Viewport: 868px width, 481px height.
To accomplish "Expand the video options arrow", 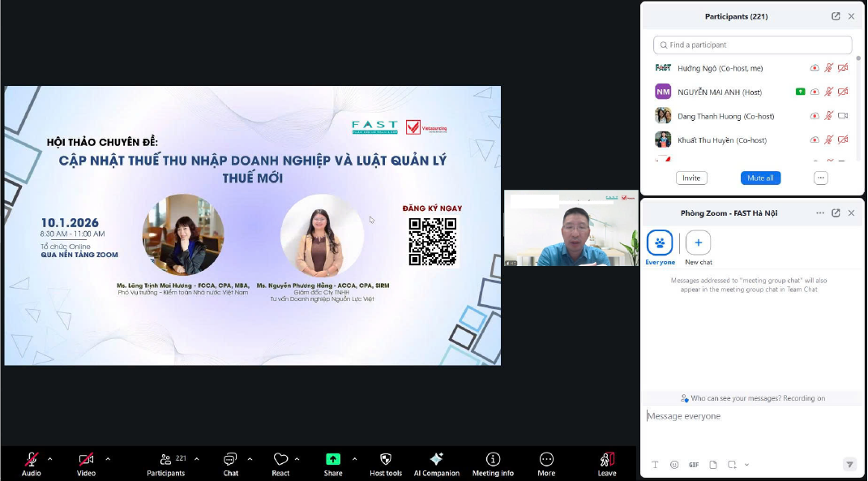I will point(108,459).
